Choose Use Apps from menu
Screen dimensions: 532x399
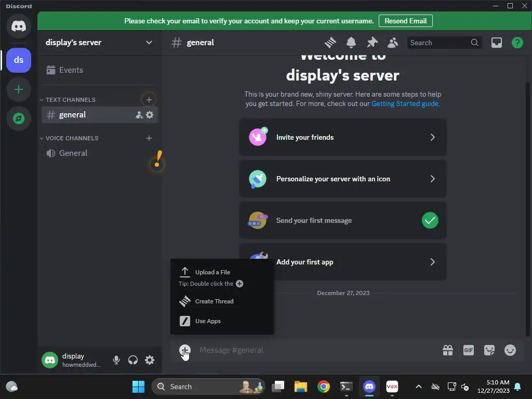222,321
